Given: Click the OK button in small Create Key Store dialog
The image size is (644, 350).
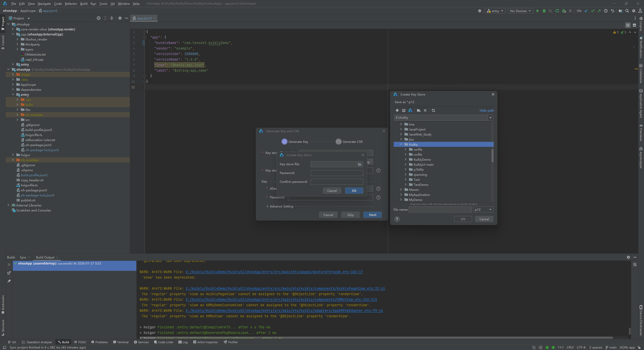Looking at the screenshot, I should [354, 191].
